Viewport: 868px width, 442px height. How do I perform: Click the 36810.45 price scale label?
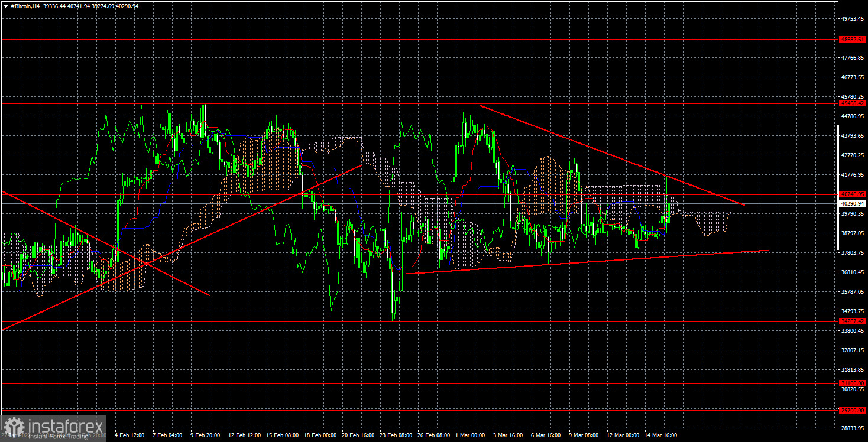[853, 272]
